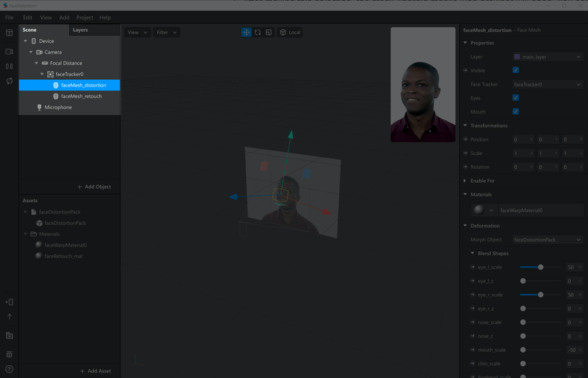Select the scale manipulator tool

point(269,32)
